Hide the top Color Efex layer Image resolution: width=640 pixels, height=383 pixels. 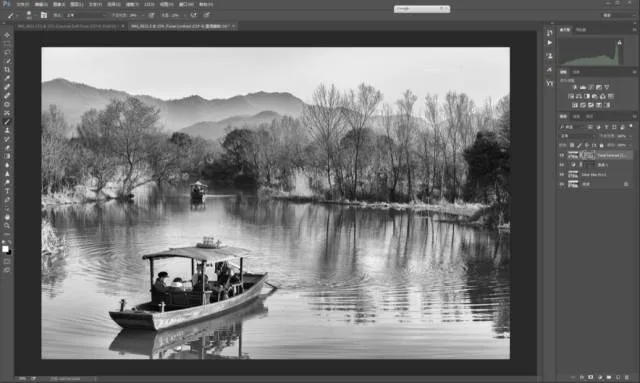562,155
